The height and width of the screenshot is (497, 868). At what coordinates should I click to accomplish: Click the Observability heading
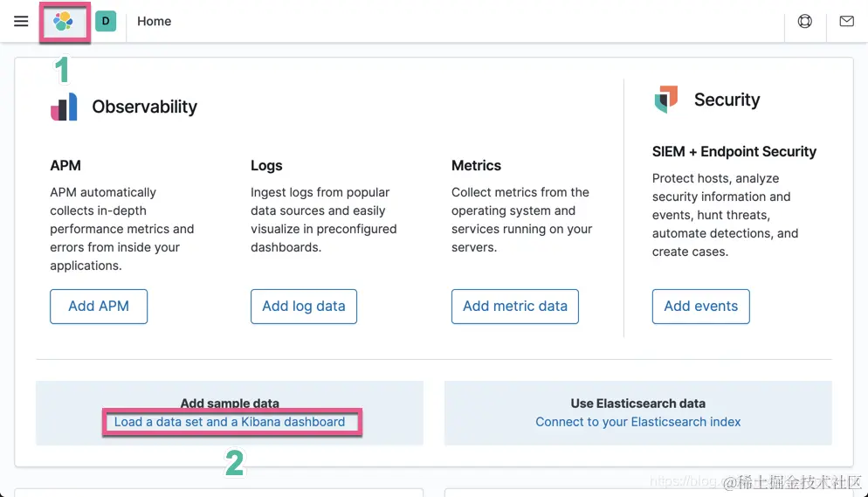pos(145,107)
